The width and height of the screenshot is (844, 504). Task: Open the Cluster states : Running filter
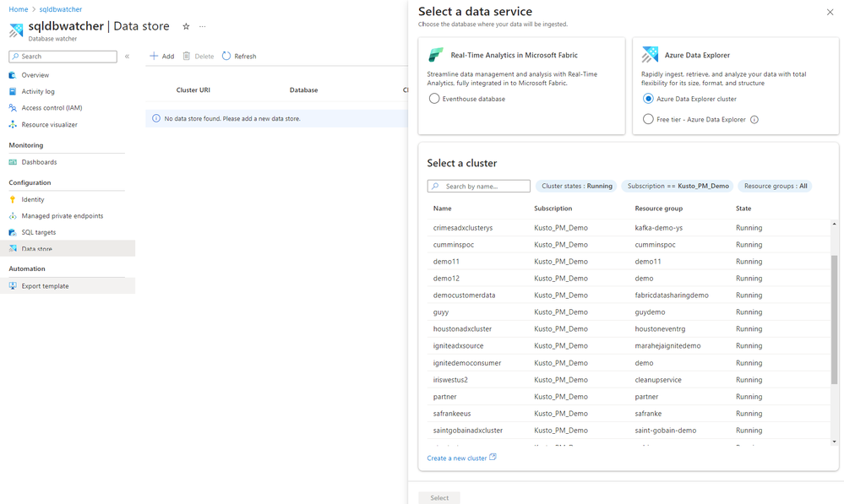[x=576, y=186]
